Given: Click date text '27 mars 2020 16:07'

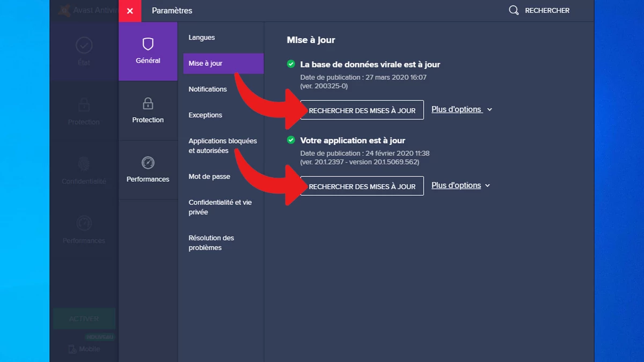Looking at the screenshot, I should point(396,77).
